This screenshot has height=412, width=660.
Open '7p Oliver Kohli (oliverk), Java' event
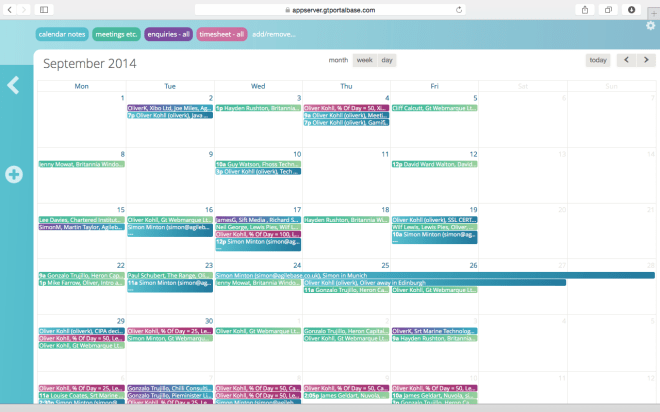pyautogui.click(x=170, y=115)
